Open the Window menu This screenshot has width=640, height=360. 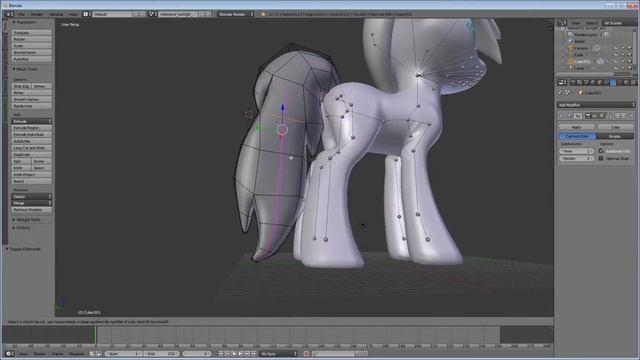tap(56, 14)
